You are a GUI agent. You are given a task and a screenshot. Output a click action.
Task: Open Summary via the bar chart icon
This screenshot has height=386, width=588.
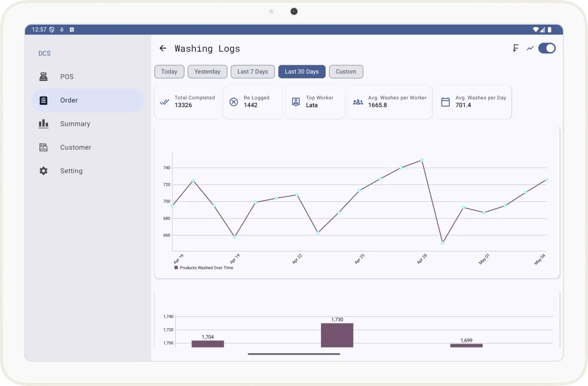point(43,123)
